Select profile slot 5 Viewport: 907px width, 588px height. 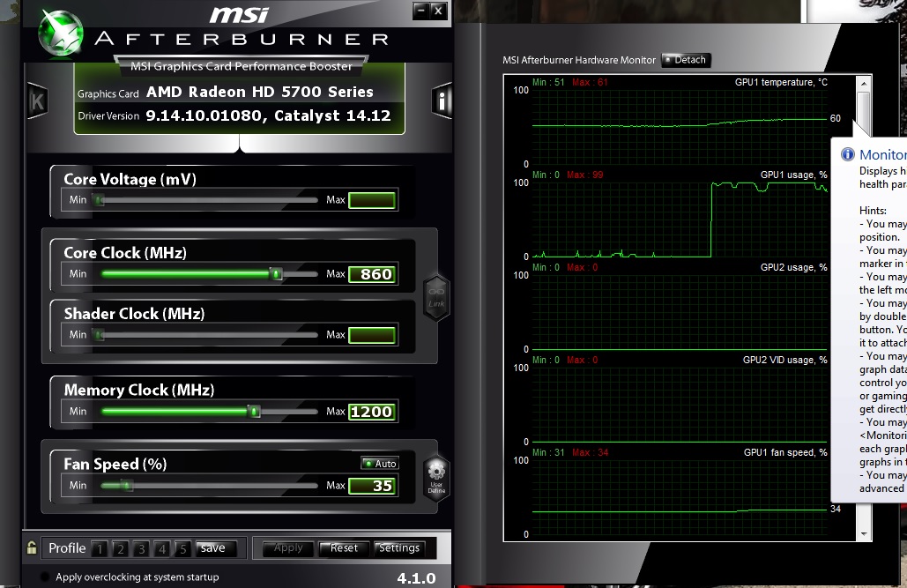[x=182, y=548]
